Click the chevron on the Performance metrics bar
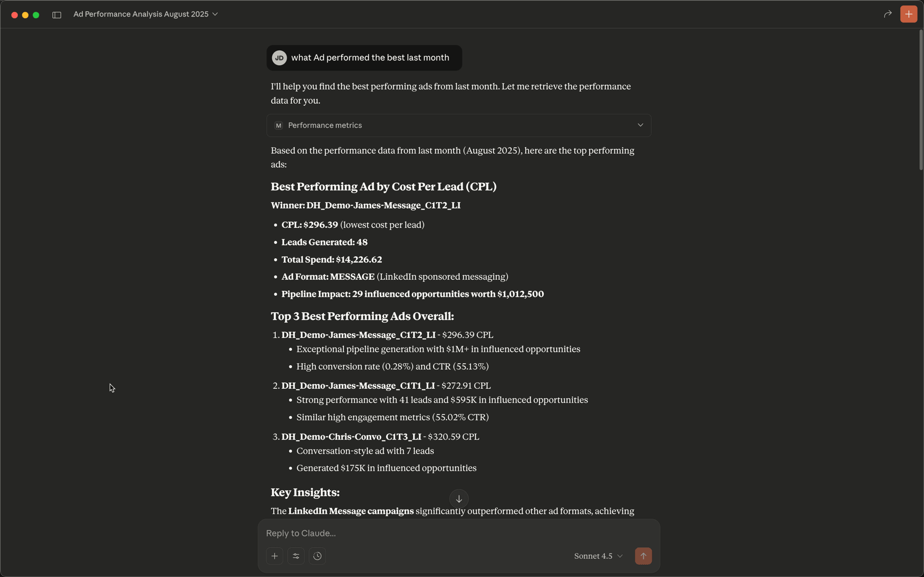 click(x=640, y=125)
